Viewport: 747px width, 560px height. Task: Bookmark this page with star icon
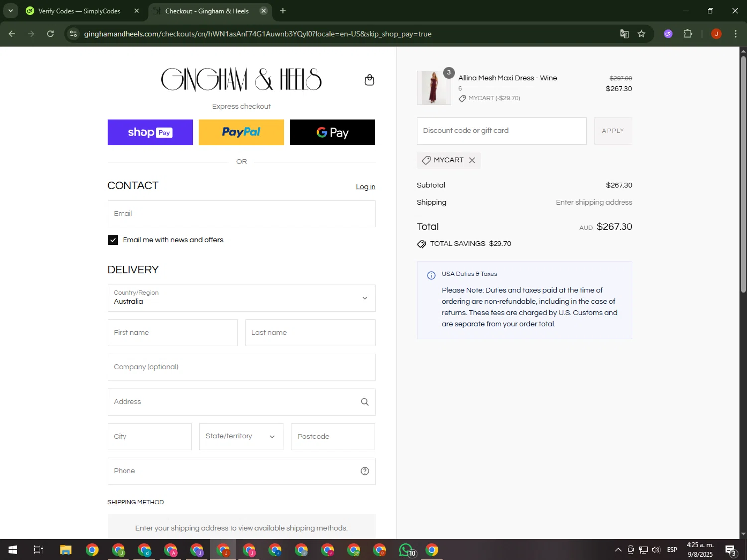point(641,34)
